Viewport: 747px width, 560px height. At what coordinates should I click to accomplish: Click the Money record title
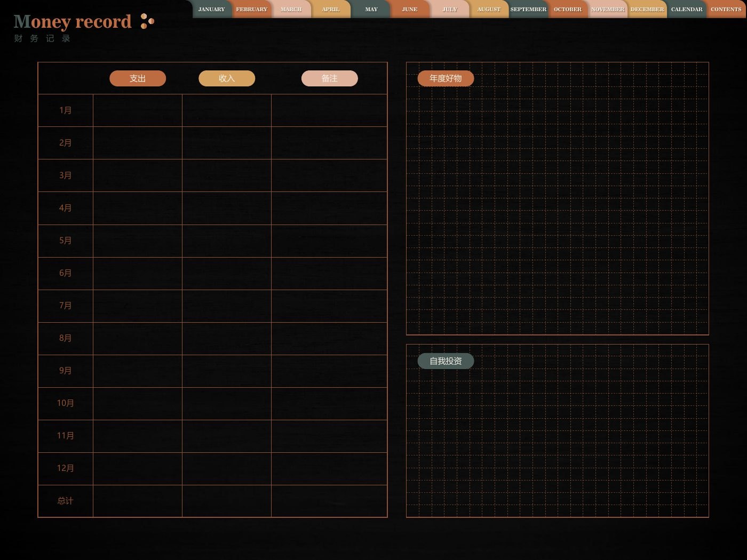73,21
